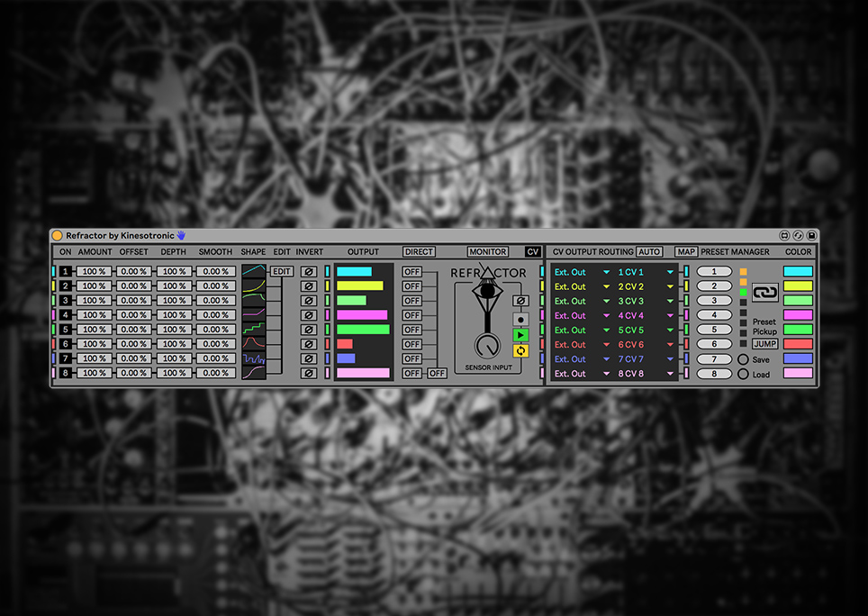Viewport: 868px width, 616px height.
Task: Toggle channel 1 ON button
Action: [x=66, y=271]
